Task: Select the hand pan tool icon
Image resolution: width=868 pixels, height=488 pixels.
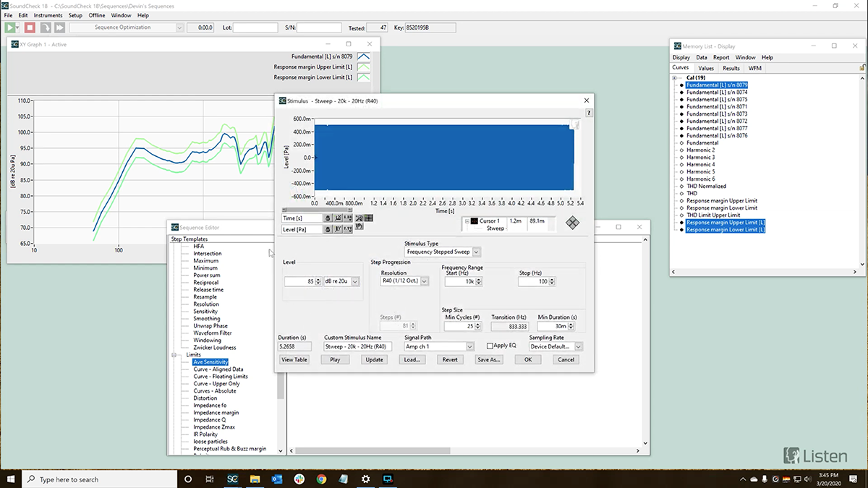Action: point(359,226)
